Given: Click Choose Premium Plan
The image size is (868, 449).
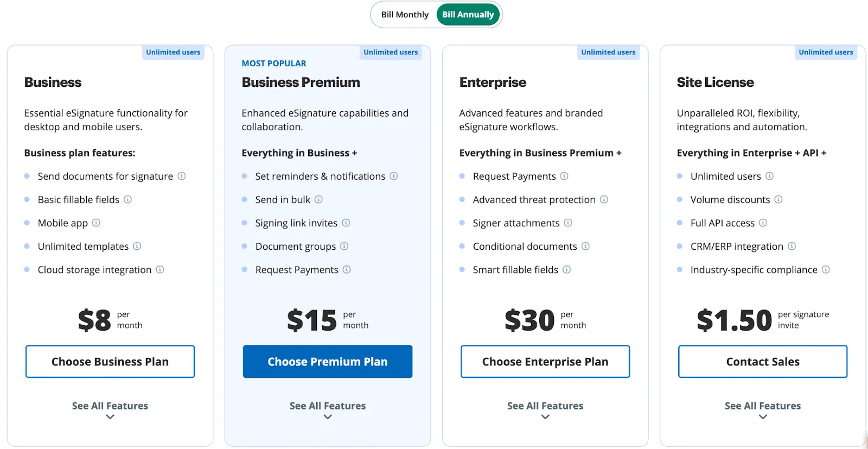Looking at the screenshot, I should (x=327, y=361).
